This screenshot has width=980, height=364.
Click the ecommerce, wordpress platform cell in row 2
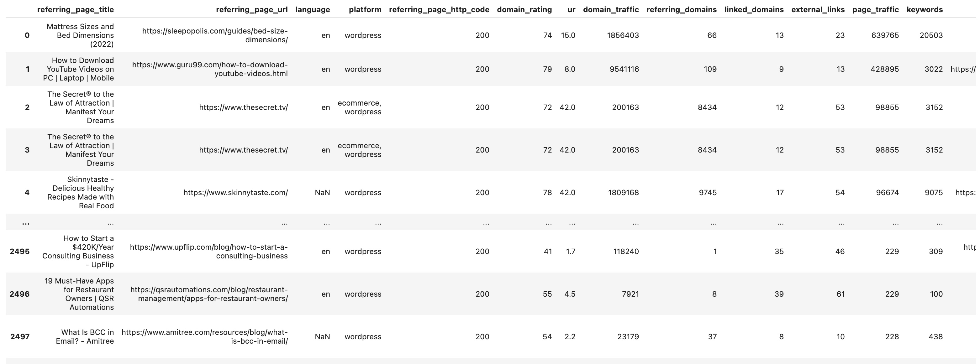[x=360, y=107]
